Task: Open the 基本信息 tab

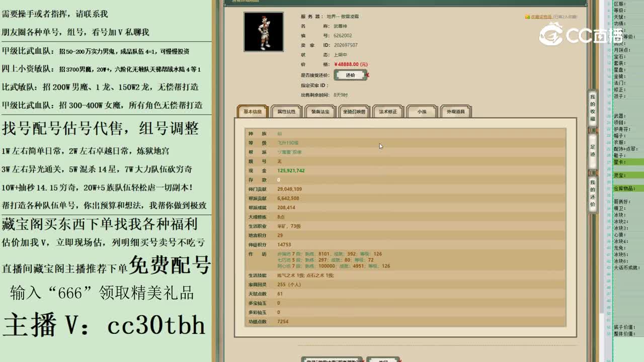Action: click(252, 112)
